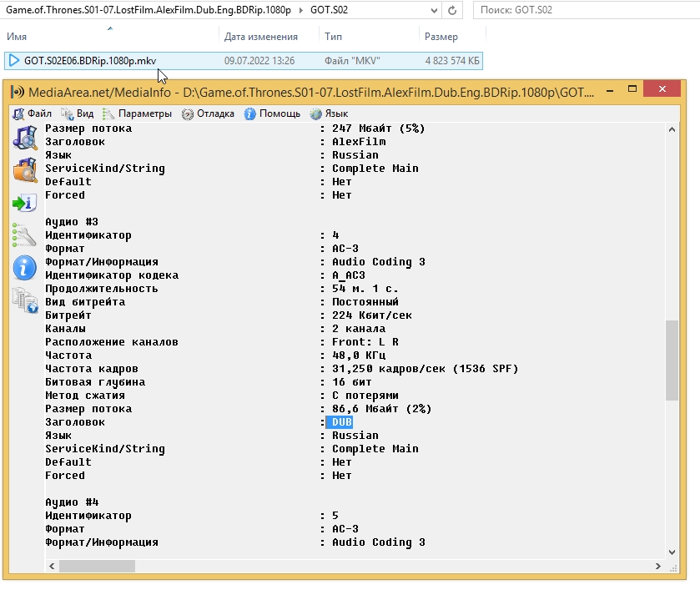700x595 pixels.
Task: Open the Вид menu
Action: (x=78, y=113)
